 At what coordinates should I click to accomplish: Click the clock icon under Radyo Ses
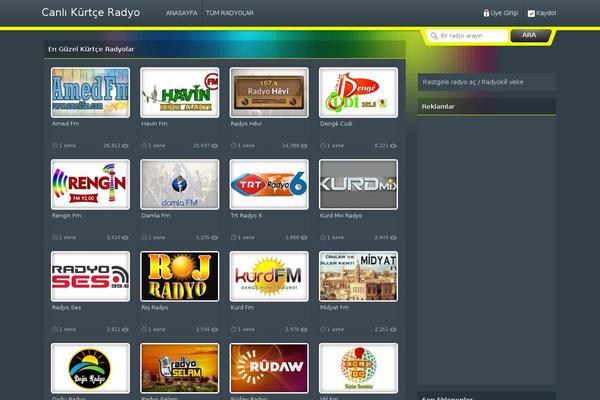point(55,330)
